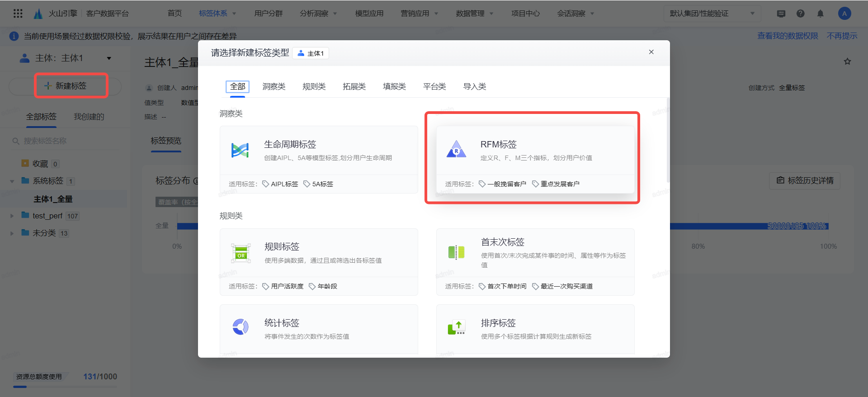Click the search magnifier icon in sidebar
Viewport: 868px width, 397px height.
(x=16, y=141)
